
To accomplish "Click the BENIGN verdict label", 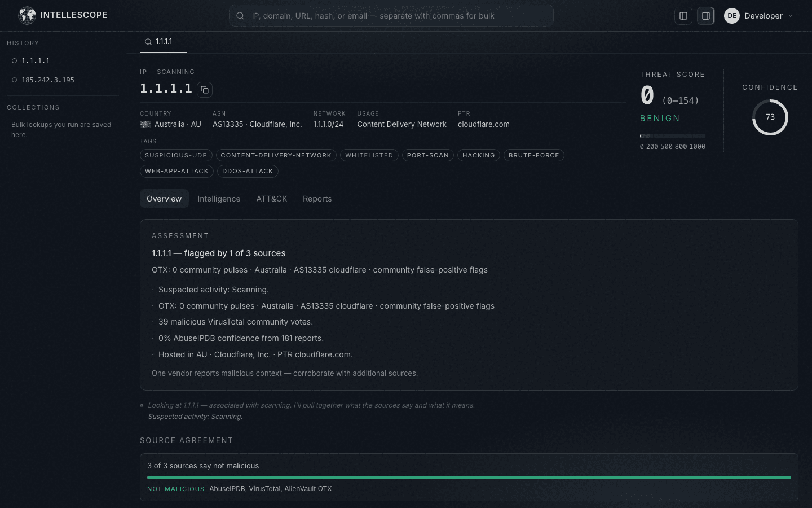I will coord(660,119).
